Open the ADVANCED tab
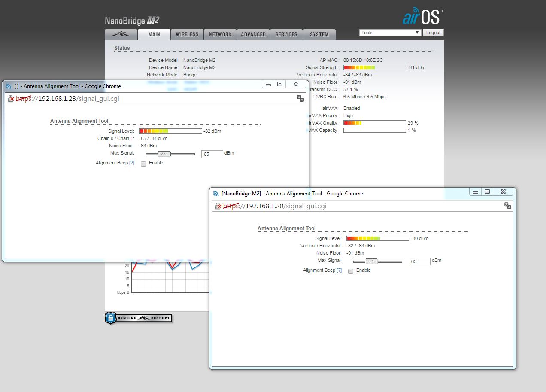The height and width of the screenshot is (392, 546). coord(253,34)
